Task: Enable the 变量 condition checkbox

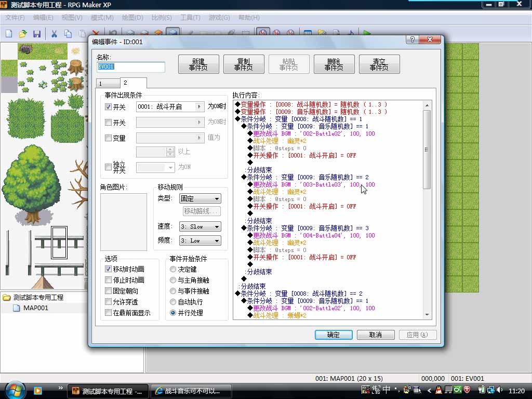Action: click(x=108, y=138)
